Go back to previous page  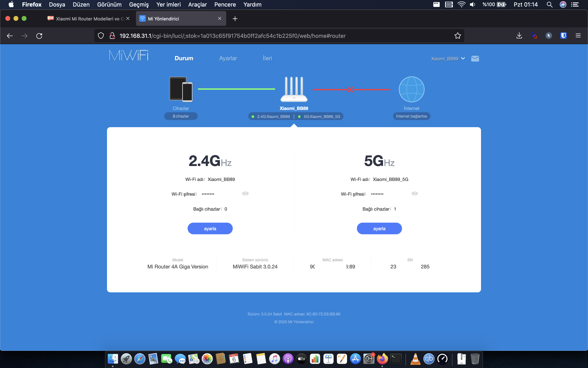10,36
